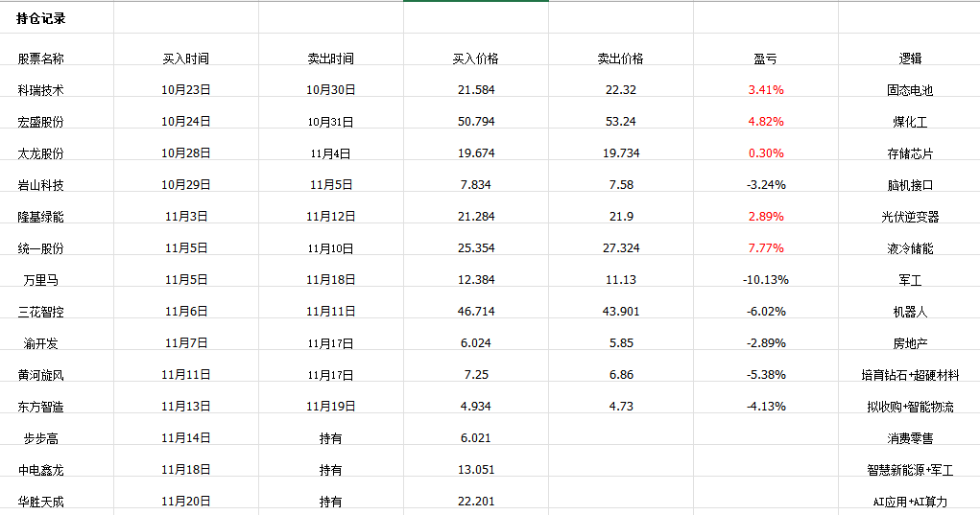980x515 pixels.
Task: Select the 中电鑫龙 stock name cell
Action: 40,469
